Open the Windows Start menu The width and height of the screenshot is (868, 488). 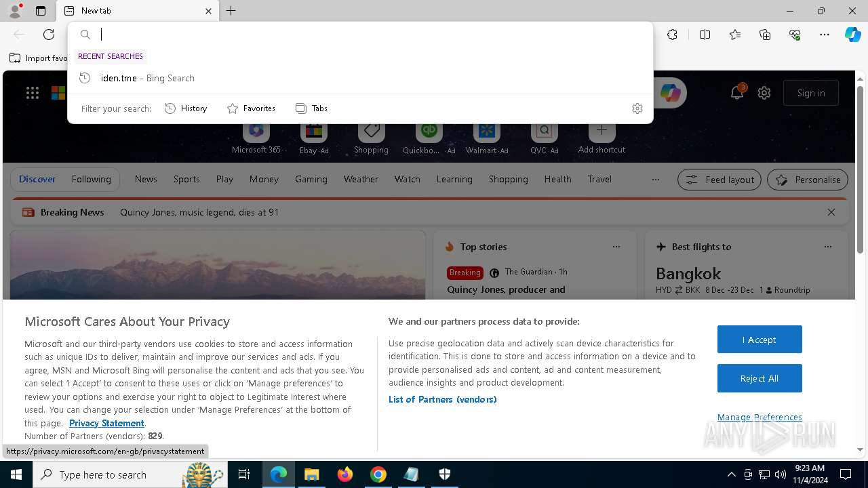pyautogui.click(x=16, y=474)
